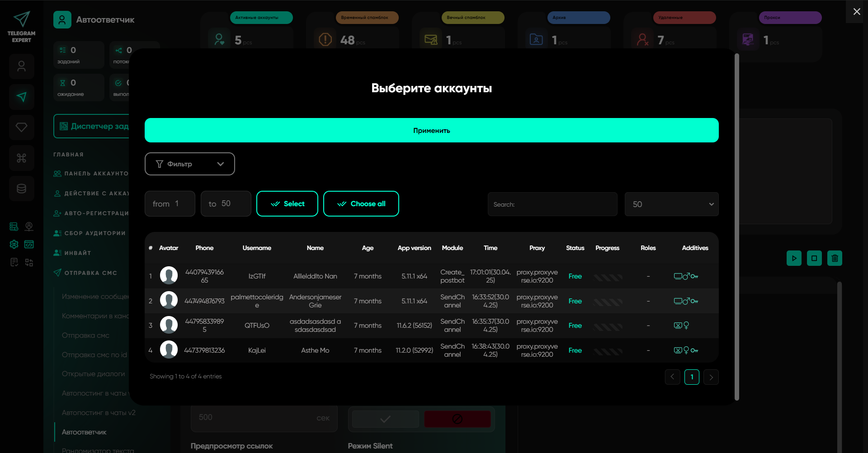
Task: Click the heart icon in left sidebar
Action: pyautogui.click(x=21, y=127)
